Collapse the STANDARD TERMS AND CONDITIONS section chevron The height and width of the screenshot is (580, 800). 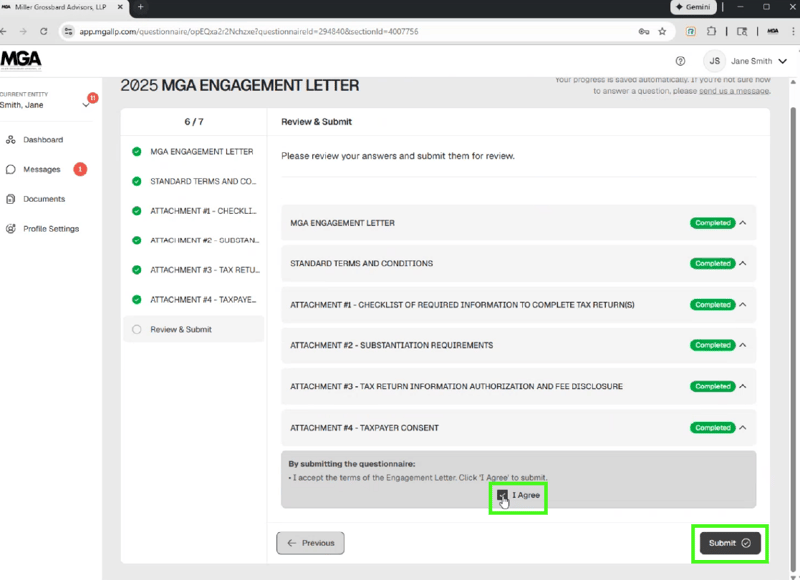pos(743,264)
